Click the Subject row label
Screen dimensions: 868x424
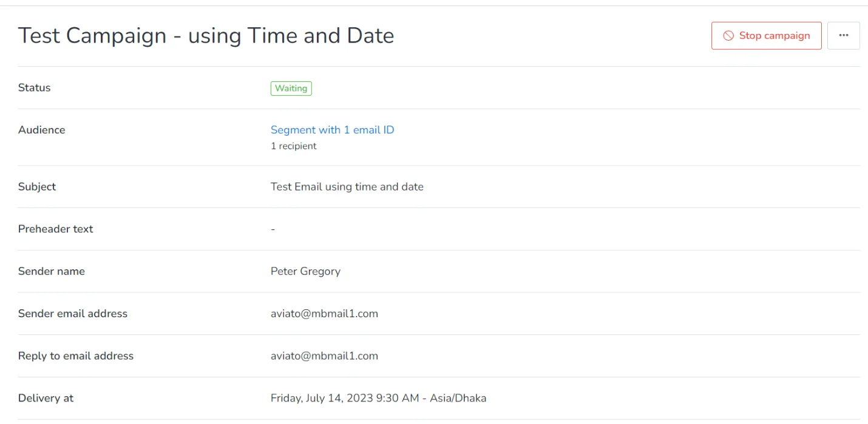[37, 187]
